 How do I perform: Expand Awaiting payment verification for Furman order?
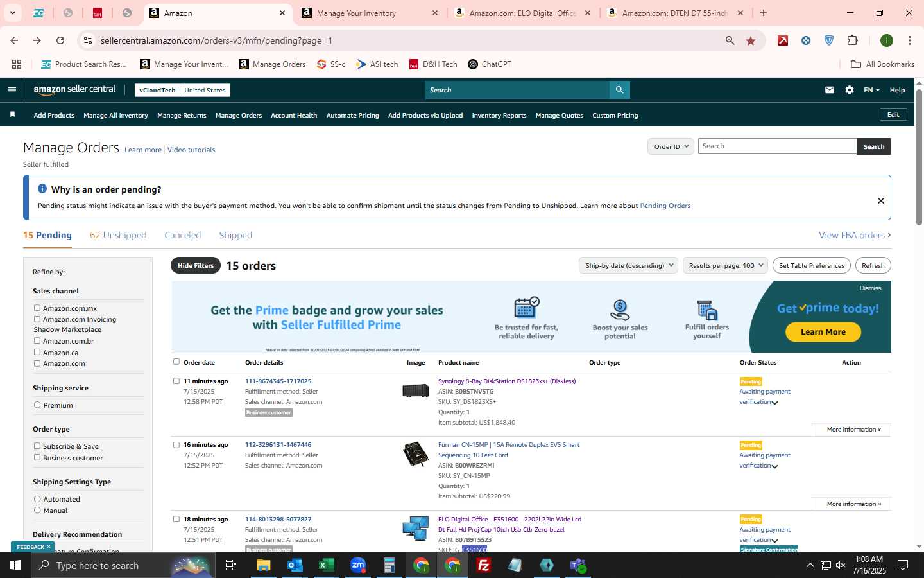pos(774,466)
